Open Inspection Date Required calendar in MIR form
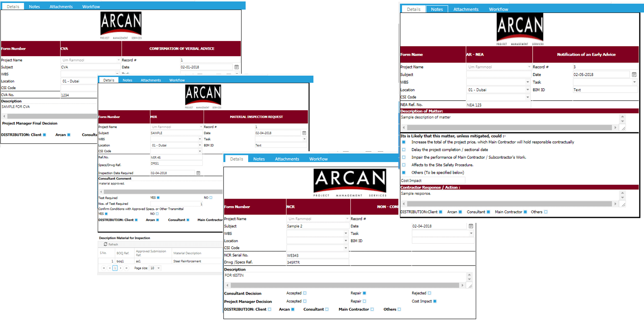Image resolution: width=644 pixels, height=323 pixels. (198, 173)
